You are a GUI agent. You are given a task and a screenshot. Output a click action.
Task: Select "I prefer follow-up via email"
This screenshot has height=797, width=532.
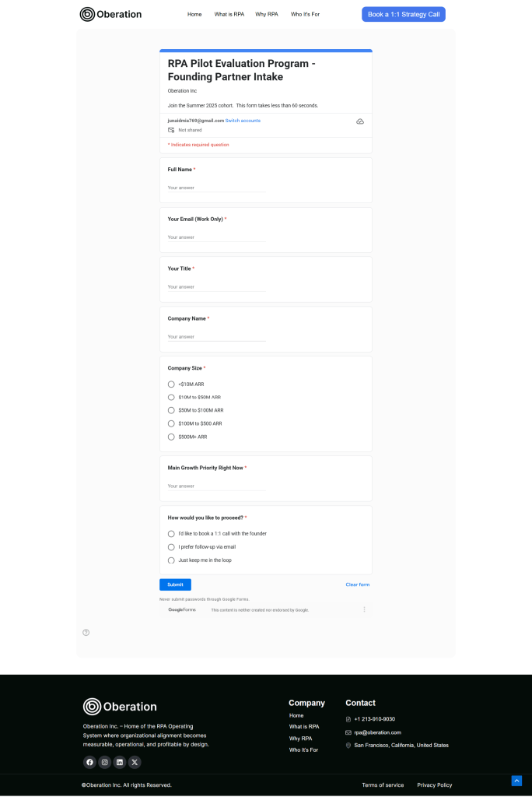[171, 547]
